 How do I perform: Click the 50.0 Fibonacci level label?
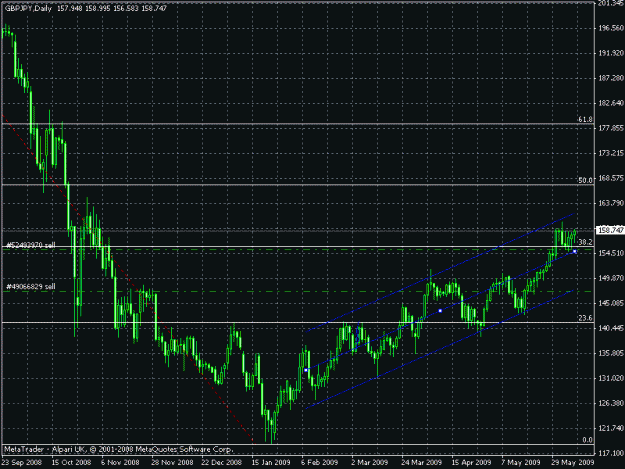585,180
